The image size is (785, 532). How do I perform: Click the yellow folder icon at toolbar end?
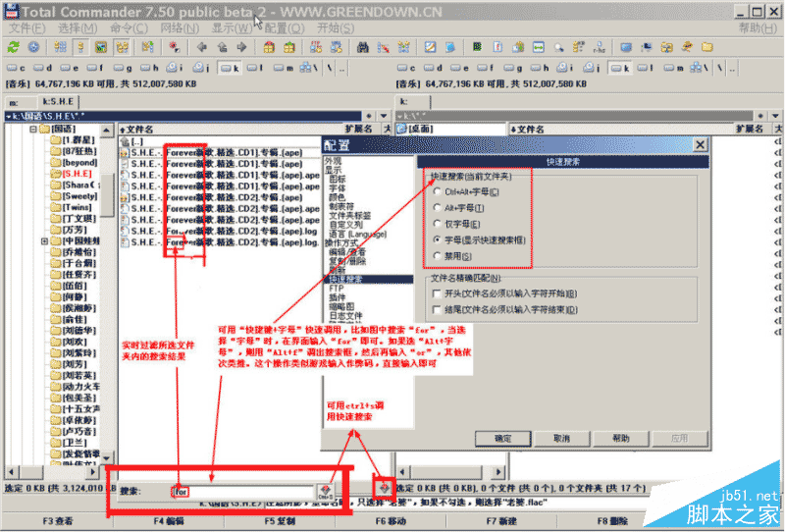pyautogui.click(x=706, y=47)
